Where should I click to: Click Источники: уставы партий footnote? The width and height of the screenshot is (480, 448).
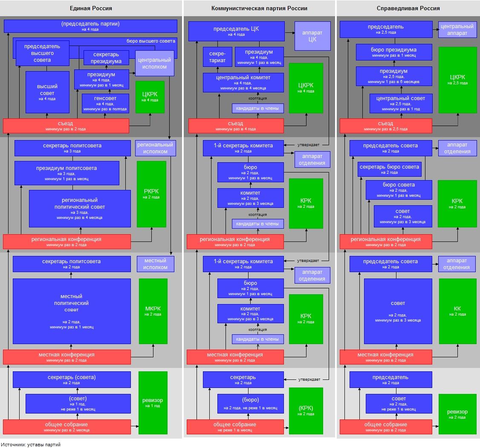click(31, 445)
